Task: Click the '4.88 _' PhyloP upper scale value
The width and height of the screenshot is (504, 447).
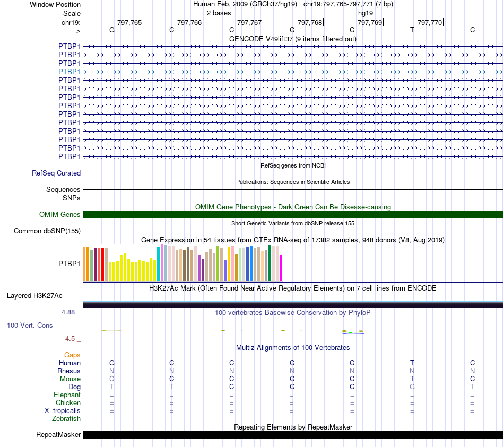Action: pos(71,312)
